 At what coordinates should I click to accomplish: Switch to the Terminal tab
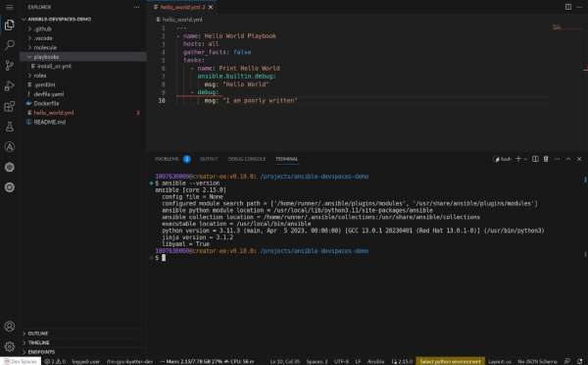pos(286,159)
